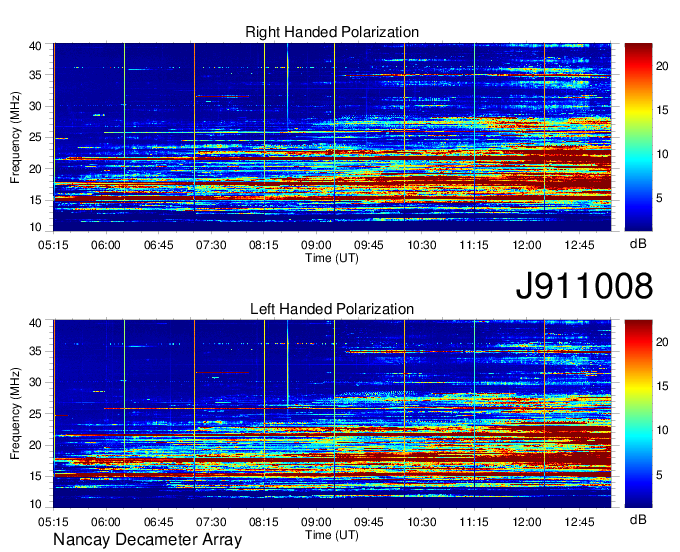
Task: Click the 20 MHz tick of the right-handed plot
Action: [35, 169]
